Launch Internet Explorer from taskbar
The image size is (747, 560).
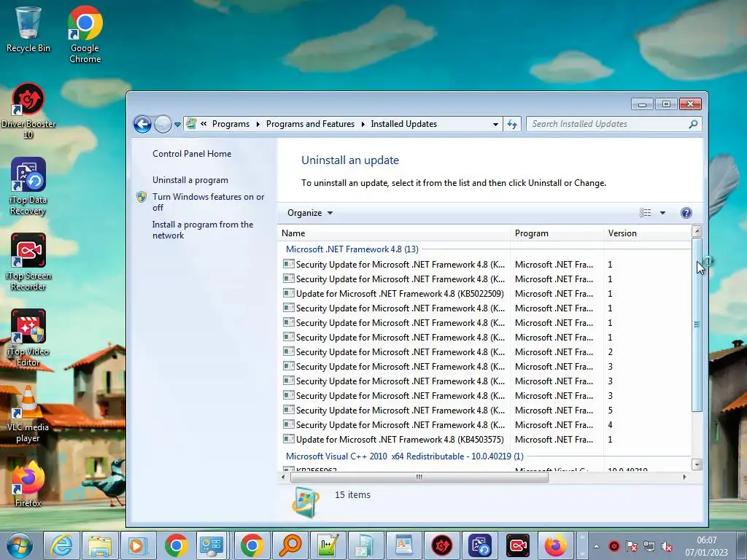click(62, 545)
